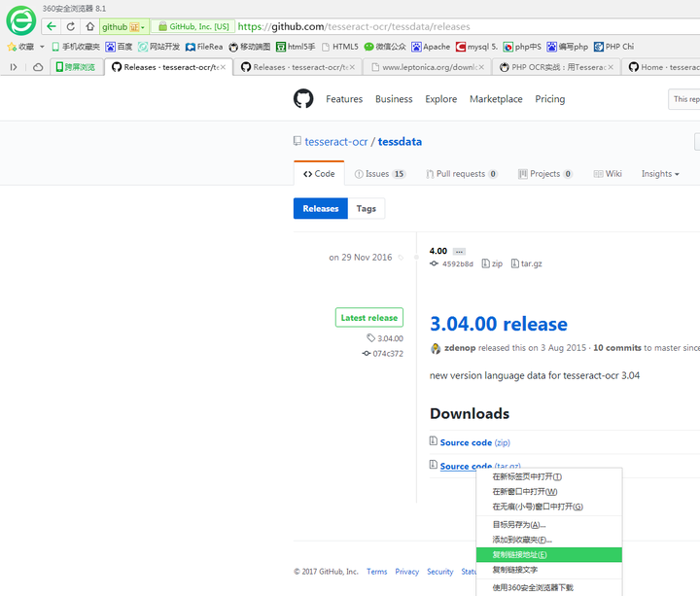The width and height of the screenshot is (700, 596).
Task: Reload the page with the refresh icon
Action: pyautogui.click(x=71, y=26)
